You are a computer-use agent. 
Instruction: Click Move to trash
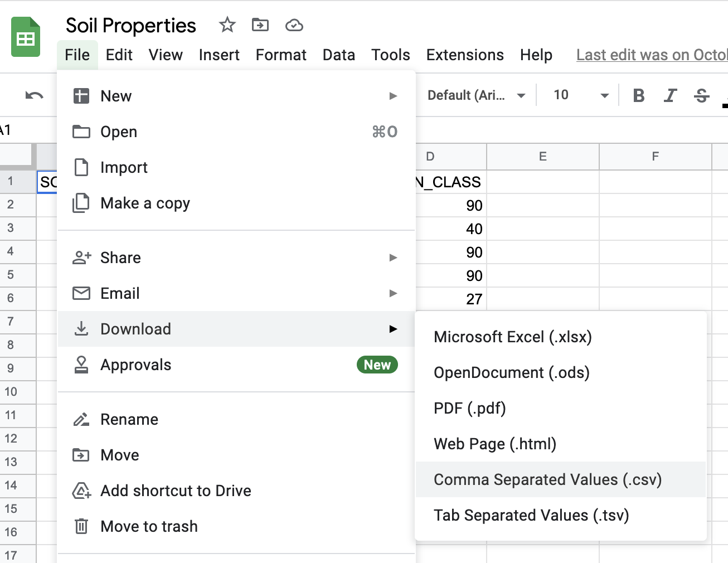pos(149,526)
